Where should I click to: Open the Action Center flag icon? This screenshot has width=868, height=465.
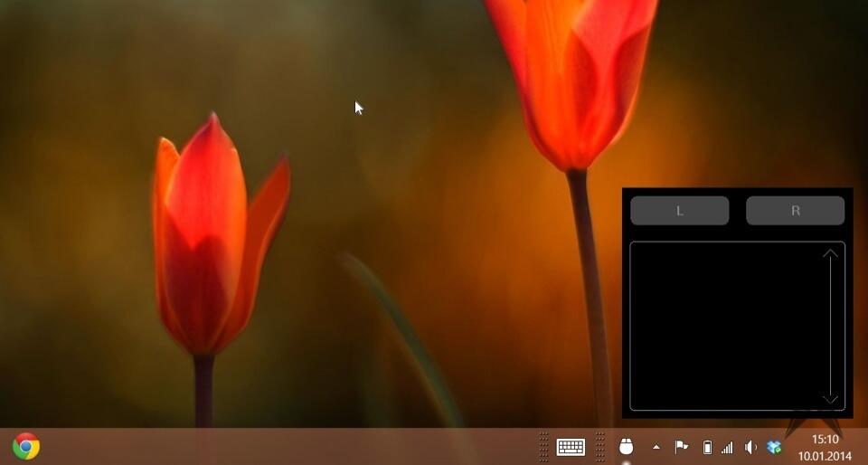tap(682, 446)
